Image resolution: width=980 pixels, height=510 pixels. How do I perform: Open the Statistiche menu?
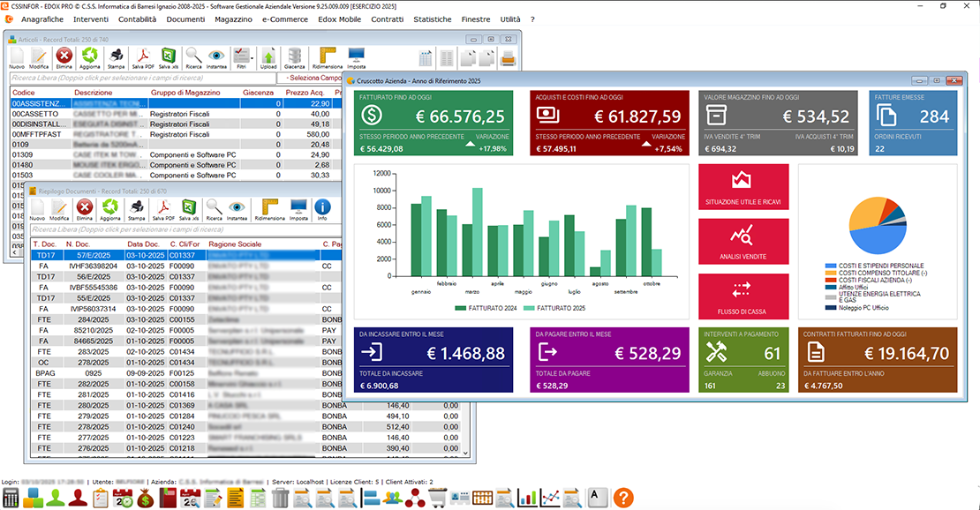(x=432, y=19)
